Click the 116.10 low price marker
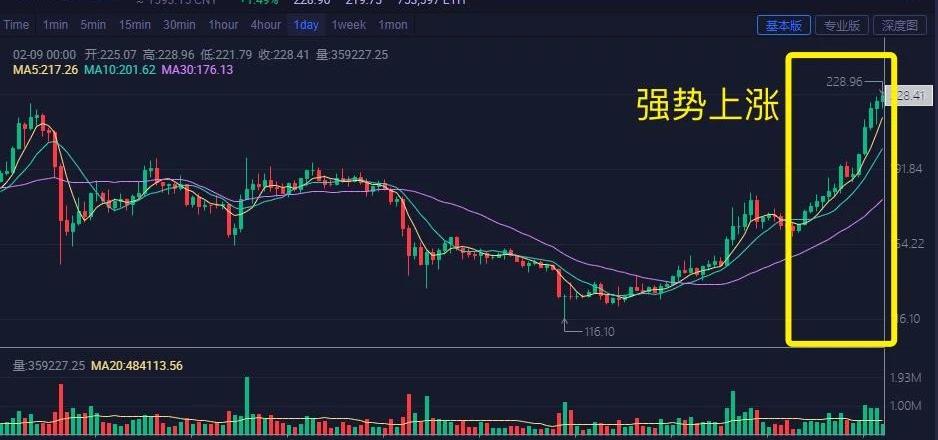 point(599,332)
